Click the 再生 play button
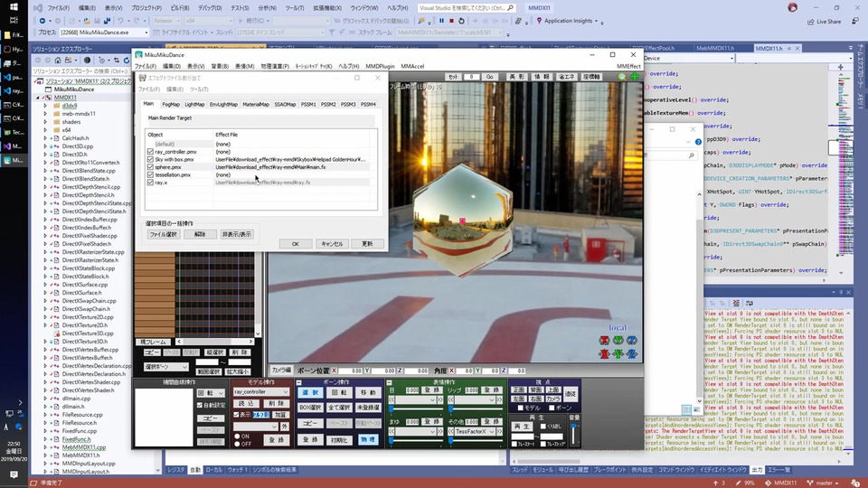This screenshot has width=868, height=488. click(523, 427)
